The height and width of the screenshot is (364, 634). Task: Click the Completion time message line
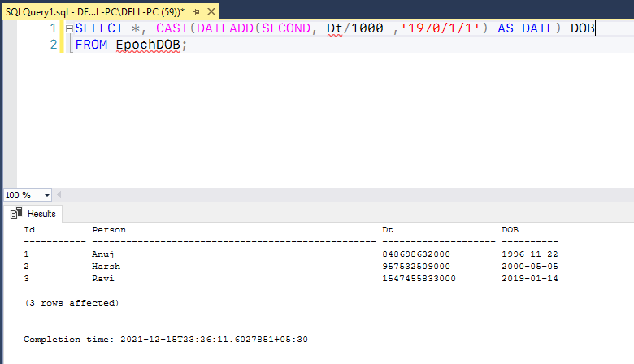[166, 340]
